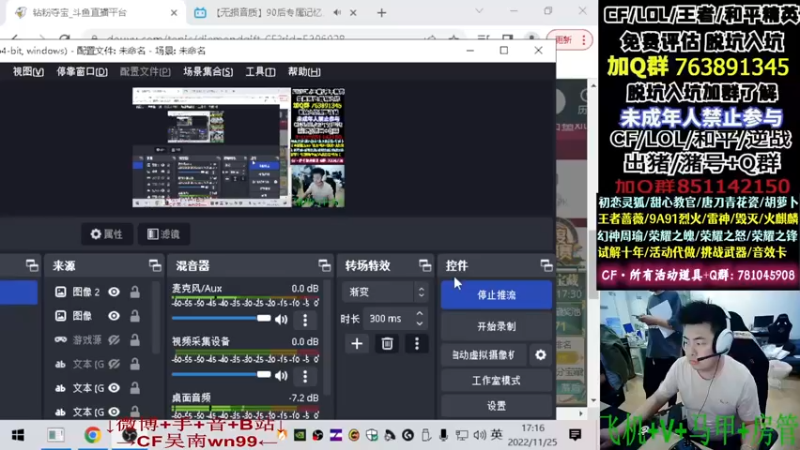Delete transition using the trash icon

tap(387, 343)
